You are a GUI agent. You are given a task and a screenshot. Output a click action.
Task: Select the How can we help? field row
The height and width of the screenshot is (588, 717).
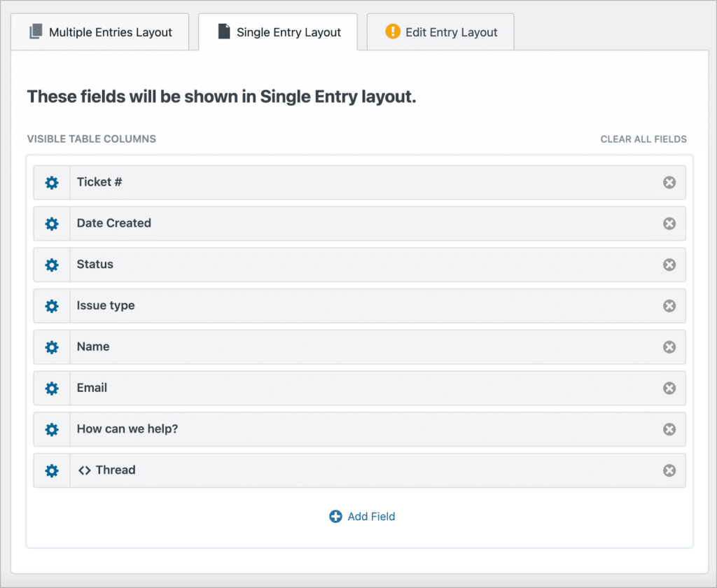359,429
